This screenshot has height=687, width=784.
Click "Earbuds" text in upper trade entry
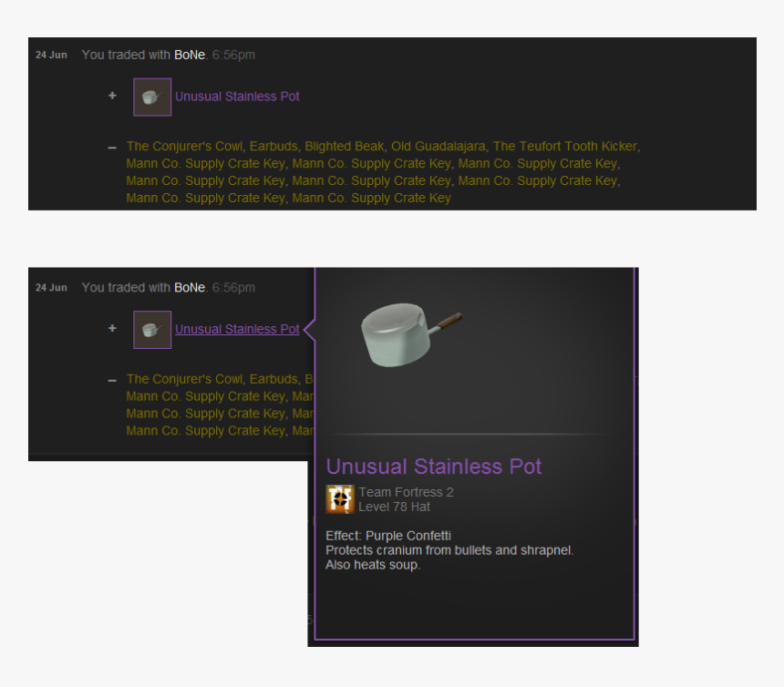[273, 146]
